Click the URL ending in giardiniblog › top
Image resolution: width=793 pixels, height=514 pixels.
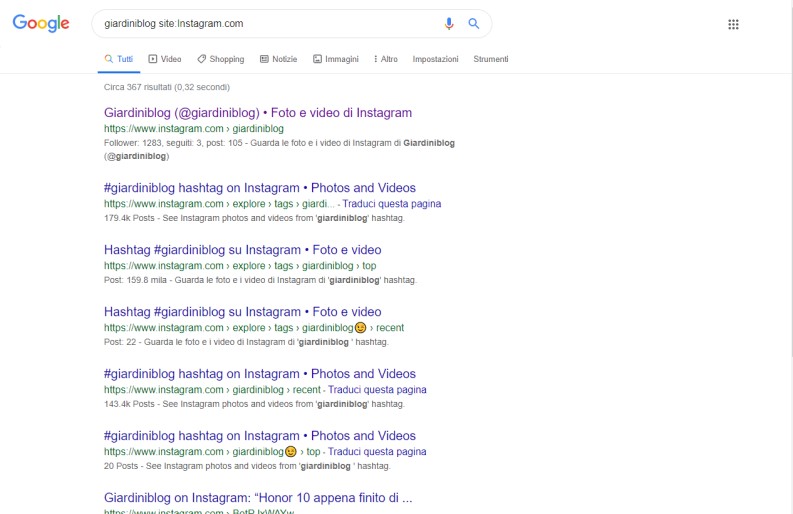240,266
